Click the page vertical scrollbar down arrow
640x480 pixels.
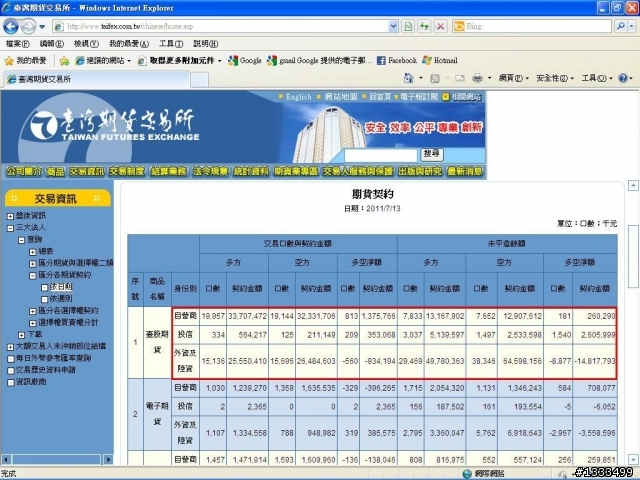point(633,459)
